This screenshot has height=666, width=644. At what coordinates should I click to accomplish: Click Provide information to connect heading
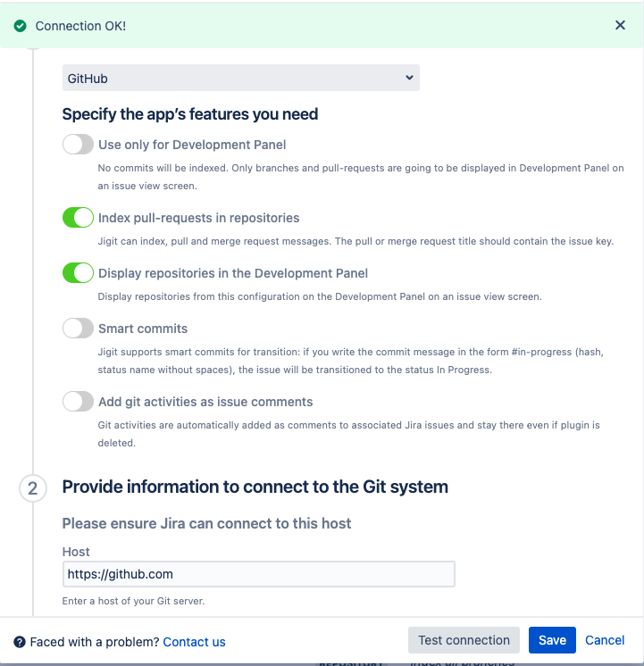(255, 487)
